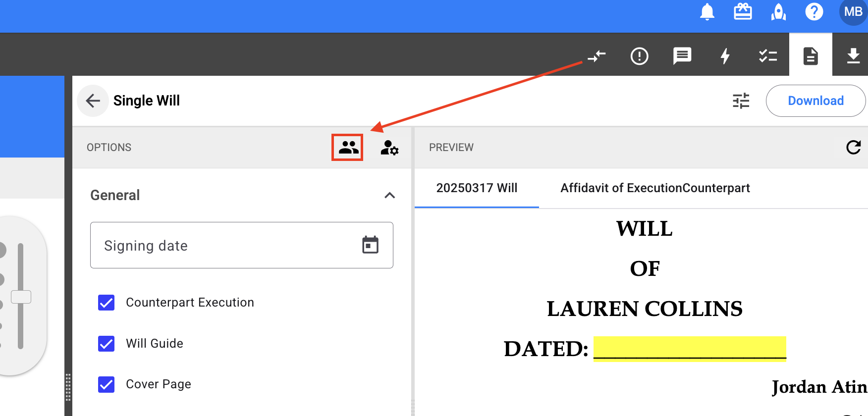
Task: Open the alert exclamation circle icon
Action: point(639,56)
